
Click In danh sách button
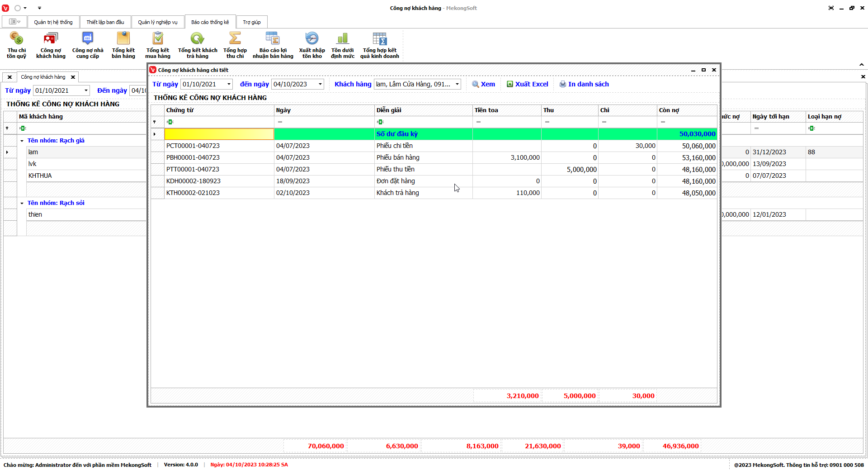(584, 84)
